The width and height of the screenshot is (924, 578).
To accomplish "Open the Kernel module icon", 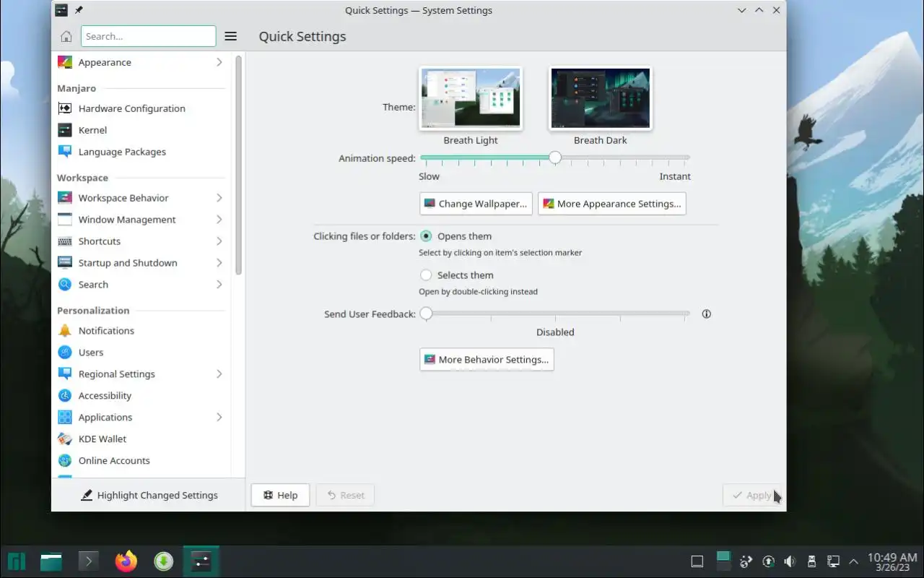I will tap(65, 130).
